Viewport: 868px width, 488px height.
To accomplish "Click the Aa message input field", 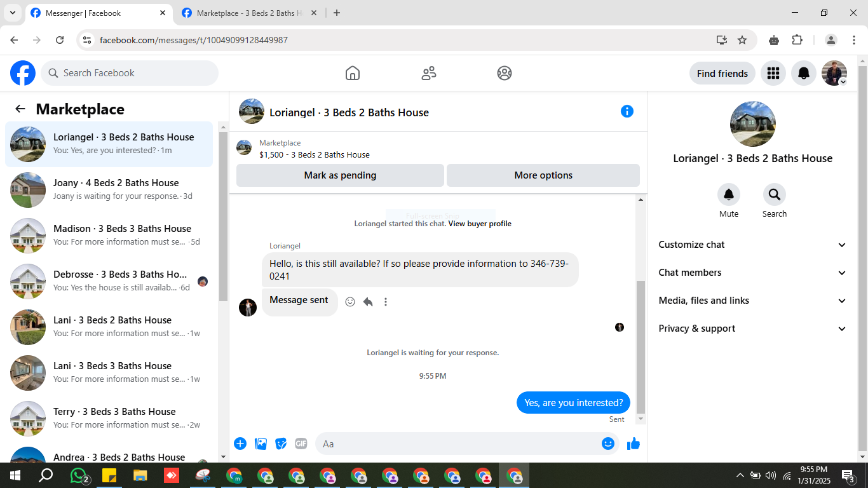I will click(458, 444).
